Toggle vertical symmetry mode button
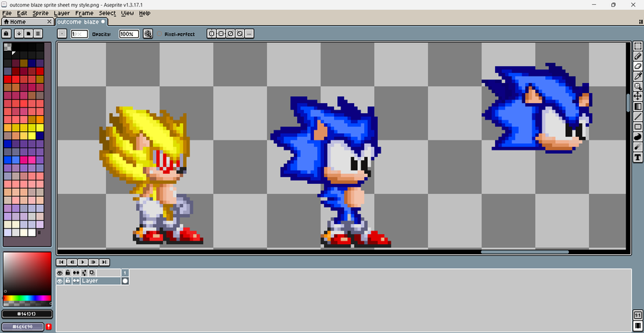 [x=212, y=34]
